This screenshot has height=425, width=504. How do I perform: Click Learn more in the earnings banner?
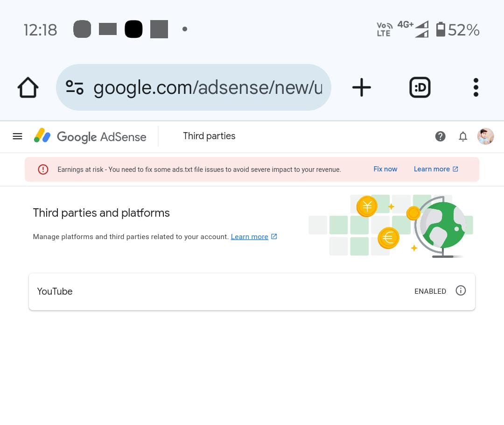pos(436,169)
